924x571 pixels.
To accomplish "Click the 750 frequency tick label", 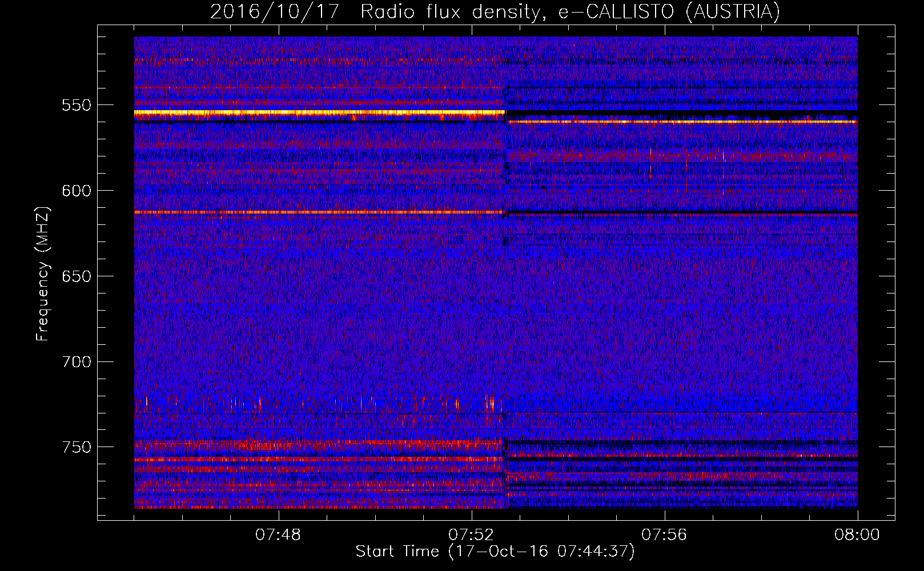I will point(77,447).
